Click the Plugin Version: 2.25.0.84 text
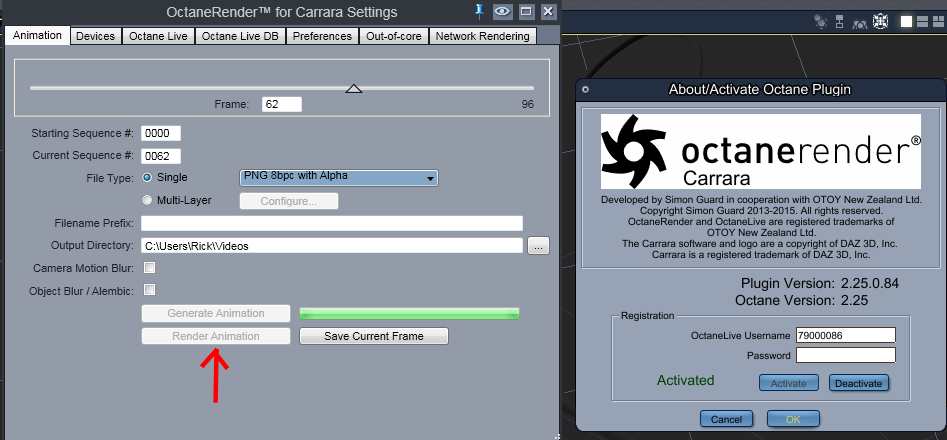Viewport: 947px width, 440px height. pyautogui.click(x=820, y=284)
